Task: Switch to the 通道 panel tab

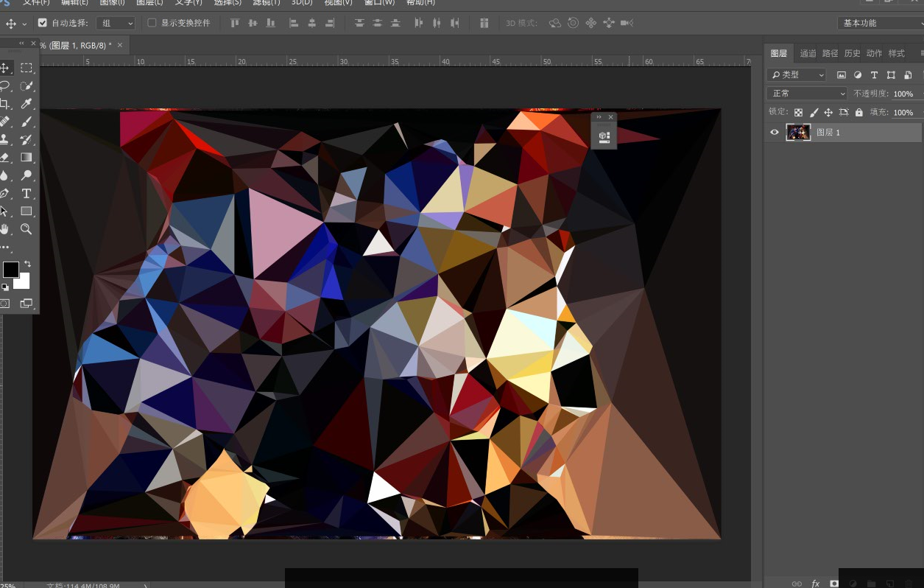Action: 808,53
